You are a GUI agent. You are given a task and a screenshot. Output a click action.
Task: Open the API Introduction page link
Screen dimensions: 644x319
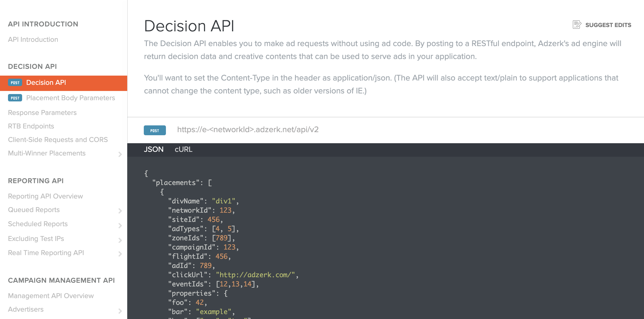(33, 40)
